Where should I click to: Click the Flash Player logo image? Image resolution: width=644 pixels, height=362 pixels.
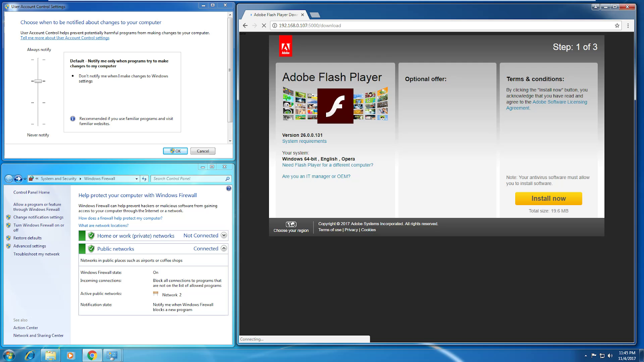(x=335, y=106)
